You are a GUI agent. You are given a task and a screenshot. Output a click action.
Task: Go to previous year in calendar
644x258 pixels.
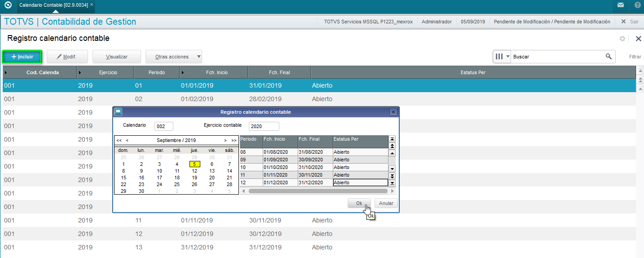click(x=119, y=140)
